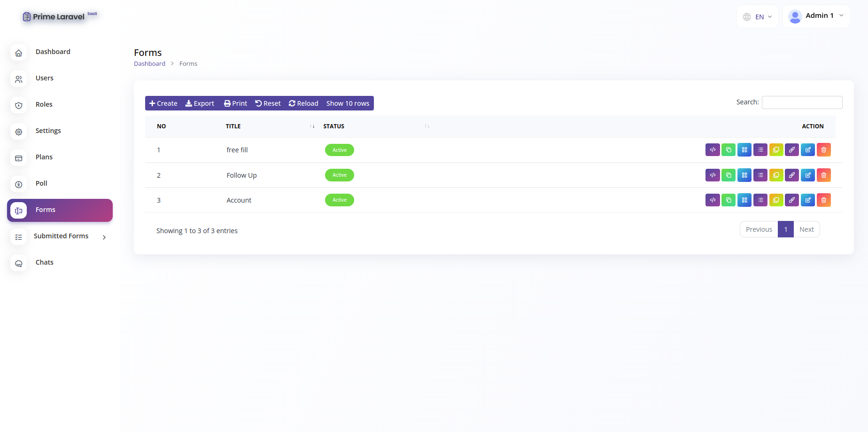Image resolution: width=868 pixels, height=432 pixels.
Task: Click inside the Search input field
Action: [802, 102]
